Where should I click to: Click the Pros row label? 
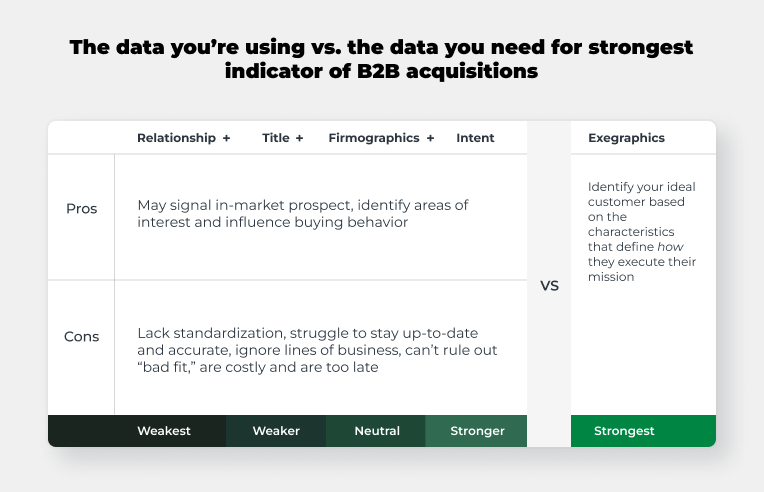click(x=81, y=208)
